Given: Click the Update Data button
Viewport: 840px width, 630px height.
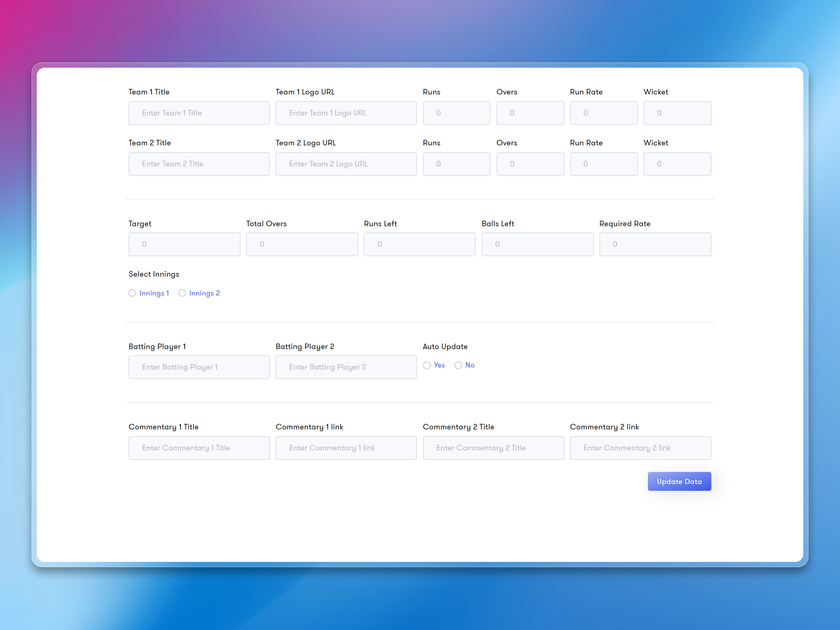Looking at the screenshot, I should coord(679,481).
